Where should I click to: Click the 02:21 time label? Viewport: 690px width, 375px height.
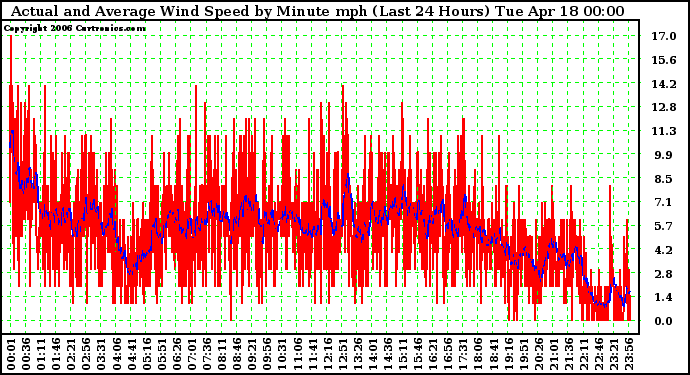point(71,354)
